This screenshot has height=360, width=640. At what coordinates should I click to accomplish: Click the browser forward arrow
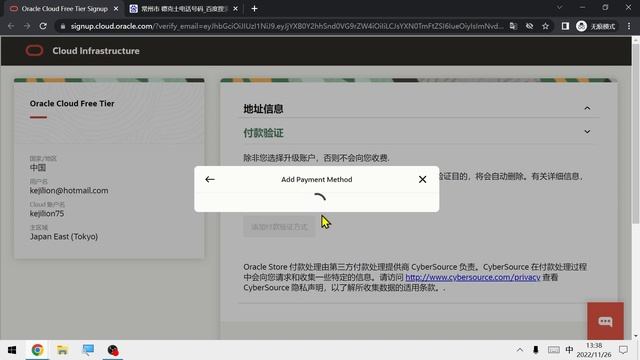click(x=27, y=26)
